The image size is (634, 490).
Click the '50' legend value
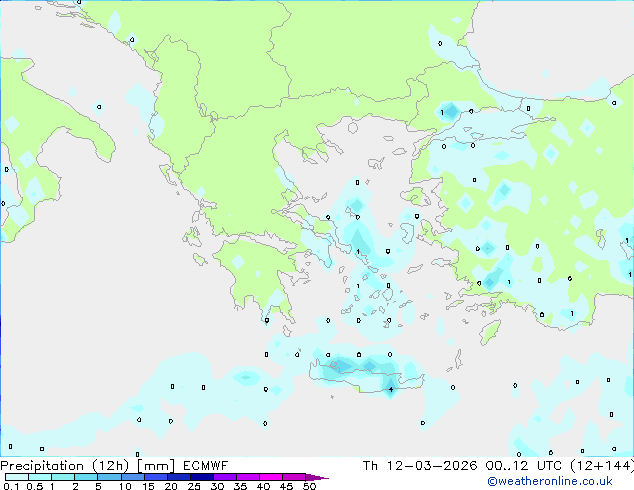click(309, 486)
